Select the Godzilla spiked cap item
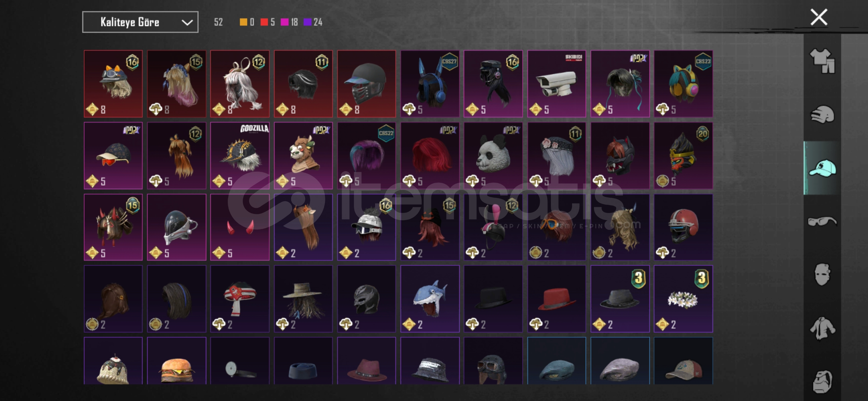The image size is (868, 401). pyautogui.click(x=240, y=156)
